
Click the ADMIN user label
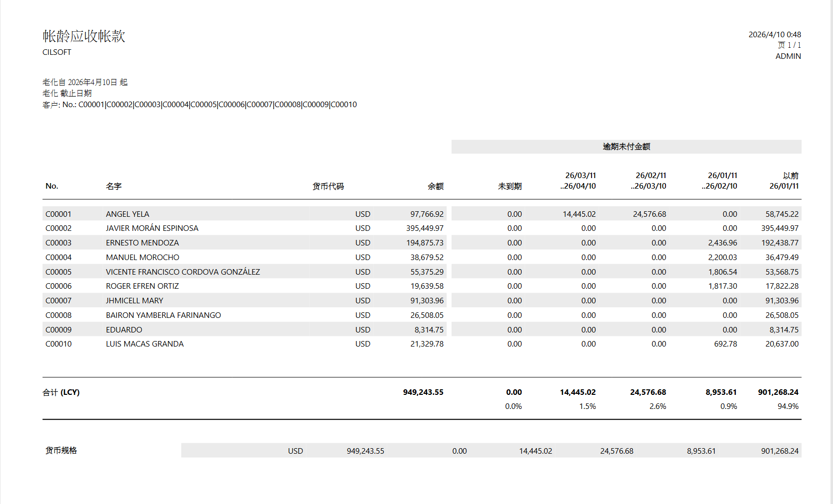click(x=788, y=56)
